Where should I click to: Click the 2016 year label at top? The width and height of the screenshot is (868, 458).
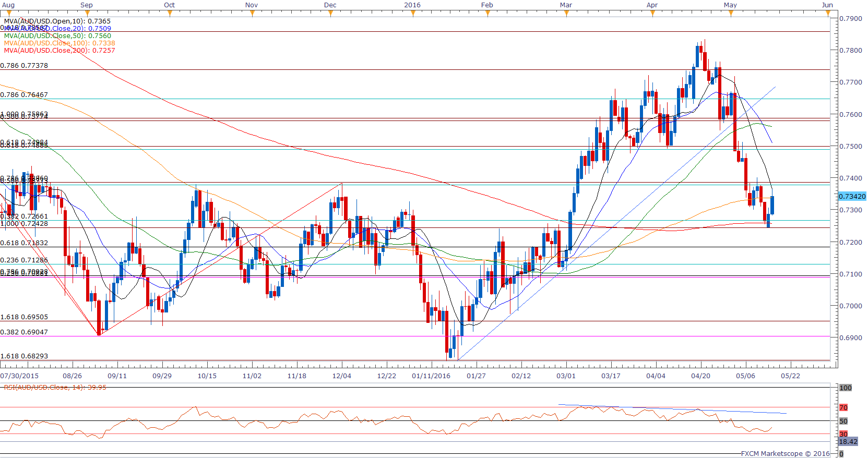pos(412,5)
